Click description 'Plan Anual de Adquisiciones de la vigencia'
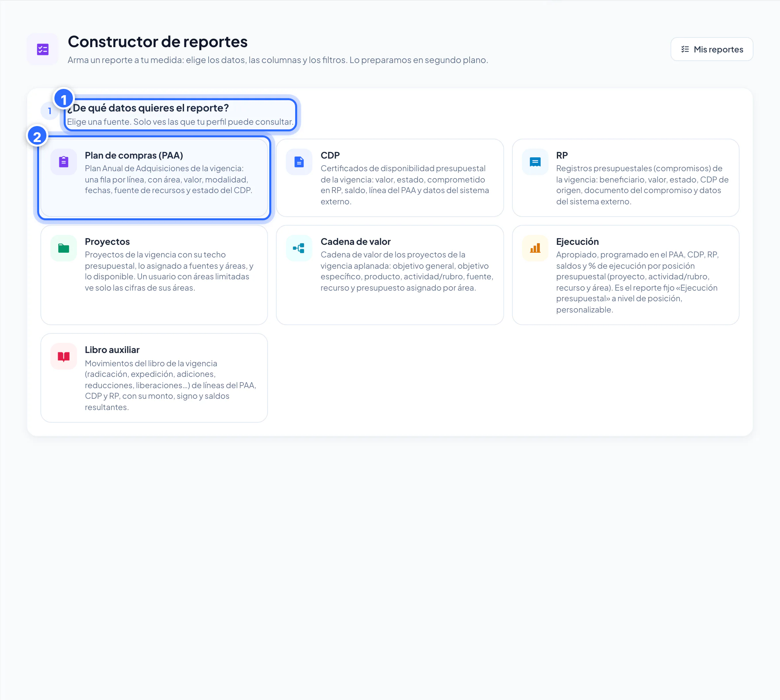 tap(164, 169)
